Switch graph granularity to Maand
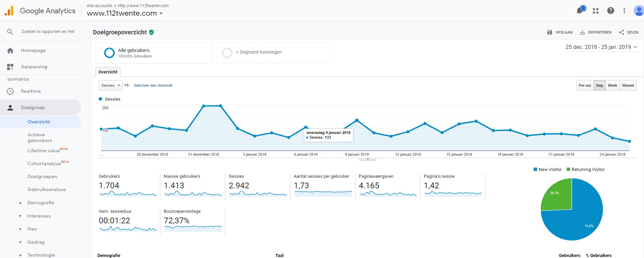The width and height of the screenshot is (644, 258). 628,85
